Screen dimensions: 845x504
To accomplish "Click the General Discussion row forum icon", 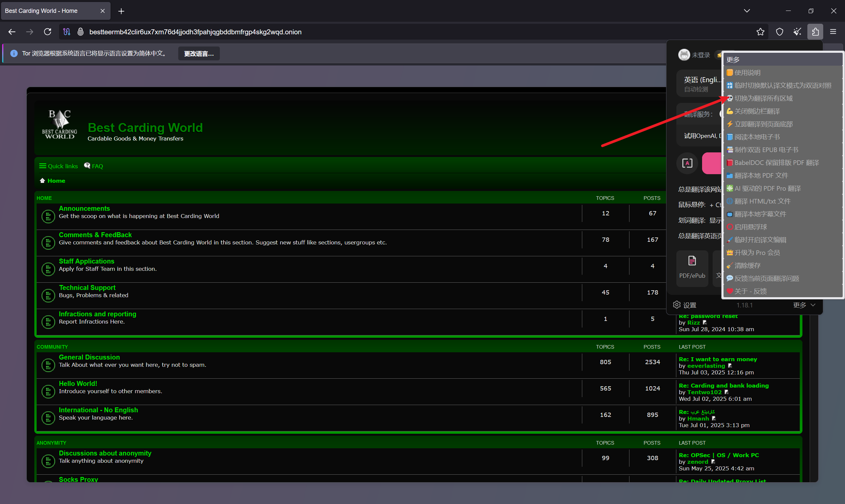I will 48,365.
